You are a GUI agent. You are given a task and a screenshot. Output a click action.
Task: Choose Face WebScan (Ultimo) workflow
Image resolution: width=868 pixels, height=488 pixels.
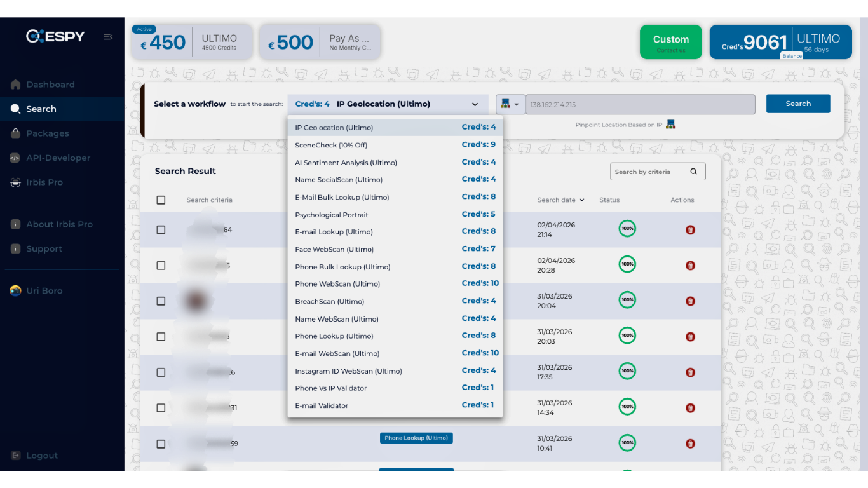395,249
